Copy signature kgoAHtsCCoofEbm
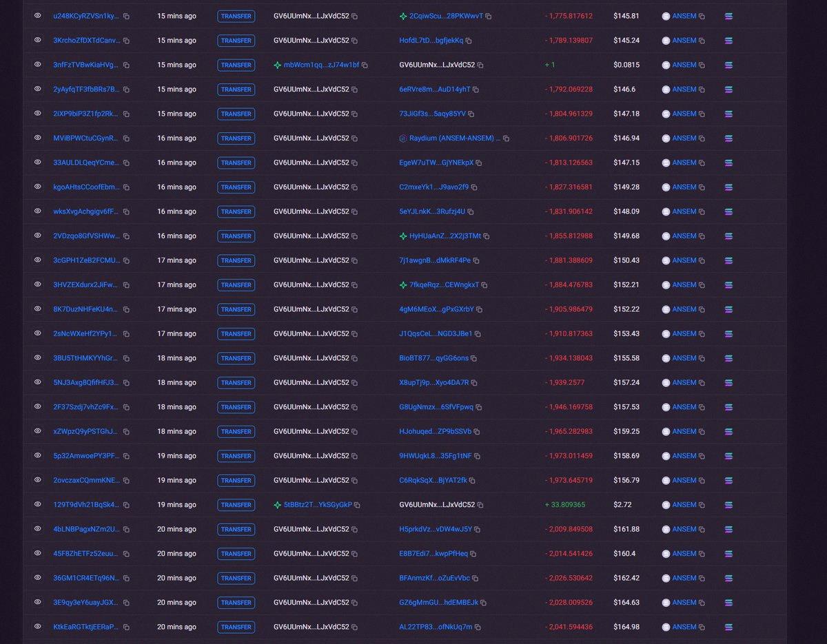827x644 pixels. tap(126, 187)
